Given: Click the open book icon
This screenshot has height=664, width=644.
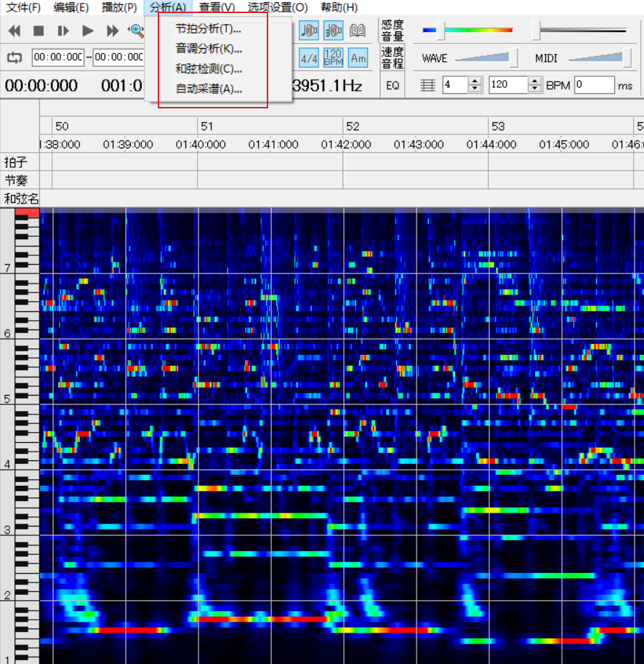Looking at the screenshot, I should [x=358, y=31].
